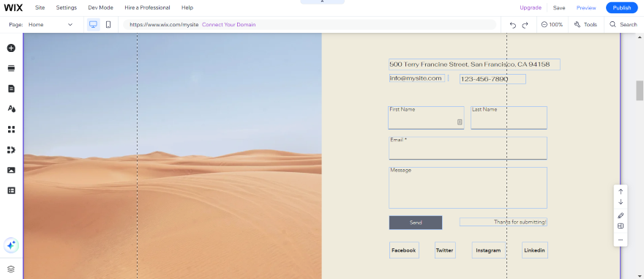Select the Thanks for submitting message
The height and width of the screenshot is (279, 644).
503,222
